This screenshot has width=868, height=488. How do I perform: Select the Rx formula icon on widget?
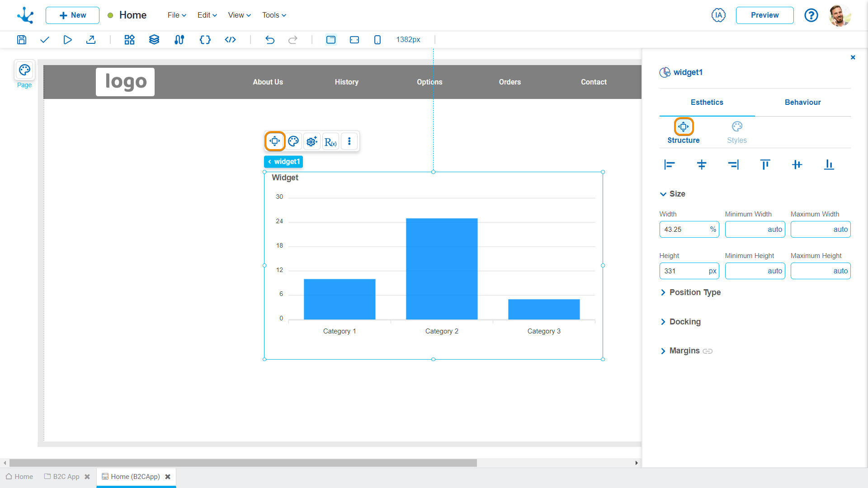330,141
